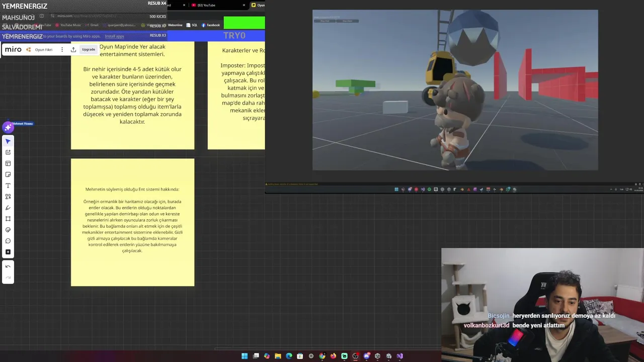
Task: Click the green rectangle above TRY0
Action: point(244,23)
